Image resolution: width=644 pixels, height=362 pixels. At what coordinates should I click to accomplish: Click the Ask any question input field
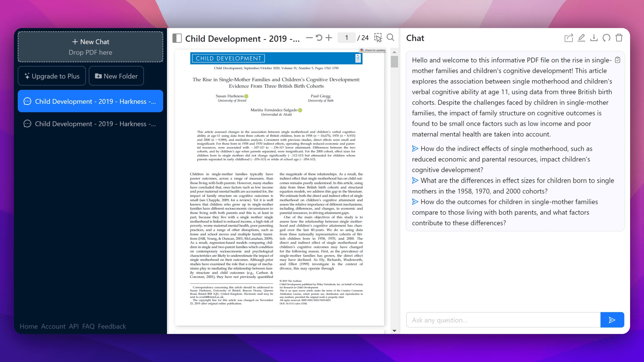coord(503,320)
